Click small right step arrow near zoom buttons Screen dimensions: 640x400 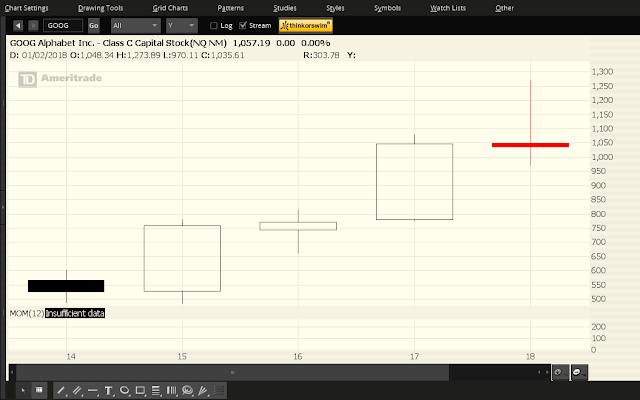point(547,372)
